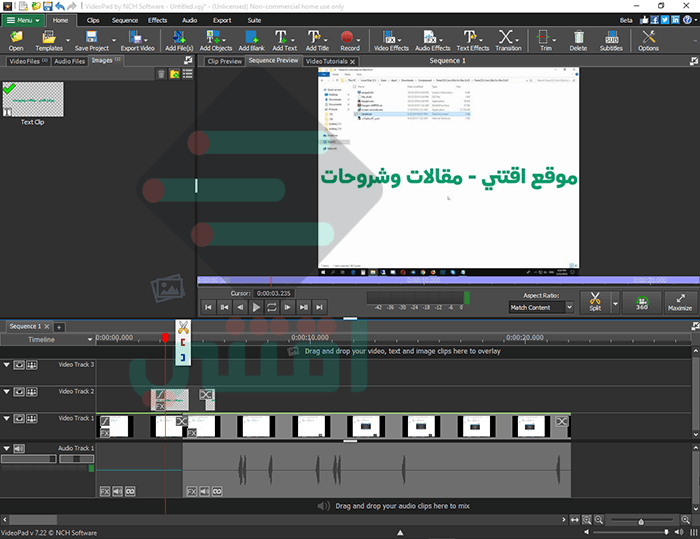Step back one frame
Image resolution: width=700 pixels, height=539 pixels.
240,307
